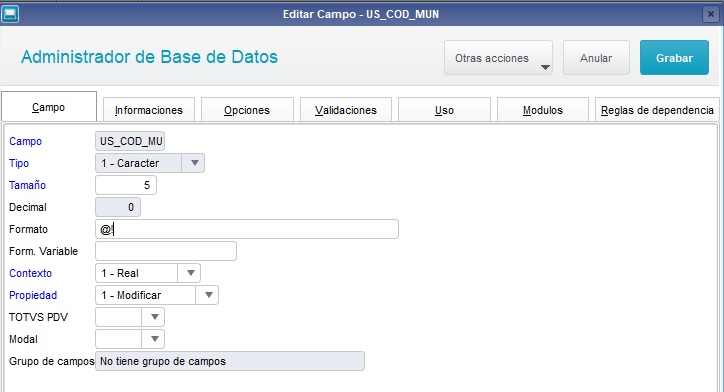This screenshot has width=724, height=392.
Task: Click the Propiedad label
Action: (x=33, y=295)
